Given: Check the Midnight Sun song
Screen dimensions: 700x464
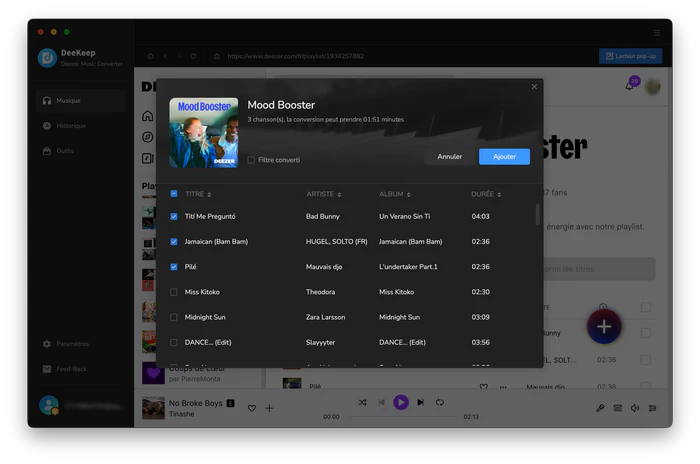Looking at the screenshot, I should [x=174, y=317].
